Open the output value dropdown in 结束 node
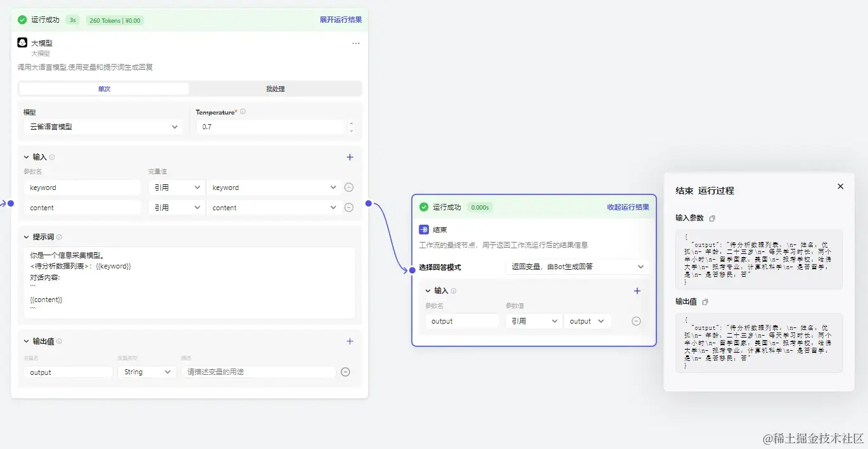Screen dimensions: 868x449 [587, 321]
